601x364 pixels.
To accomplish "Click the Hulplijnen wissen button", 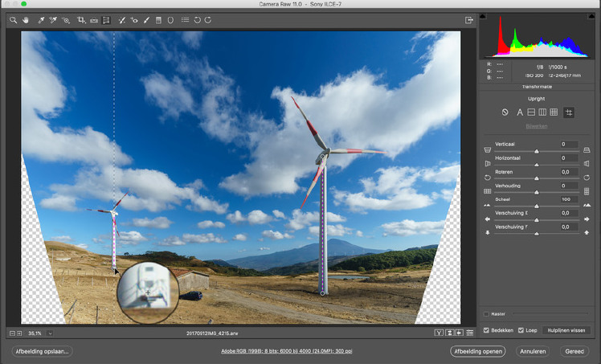I will [566, 330].
